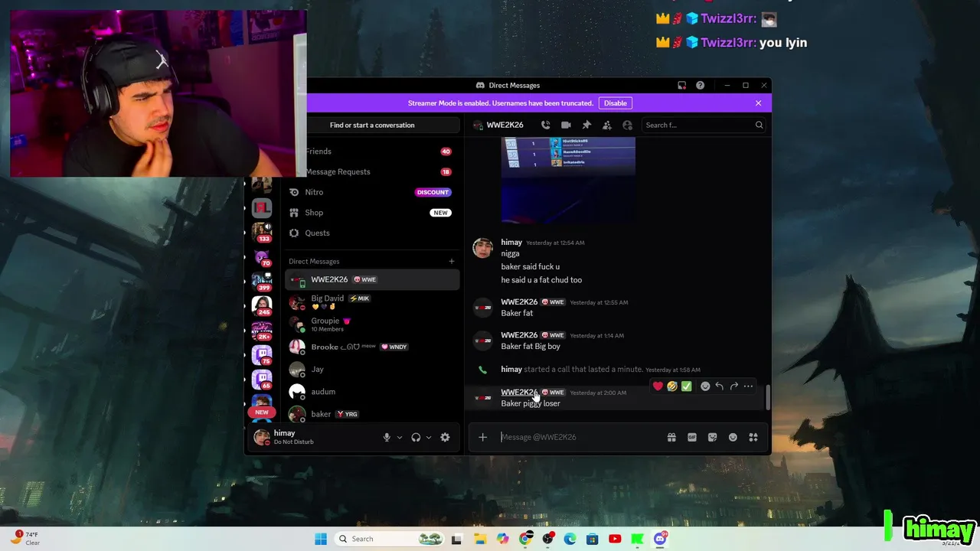
Task: Open the shared screenshot image in chat
Action: pos(568,180)
